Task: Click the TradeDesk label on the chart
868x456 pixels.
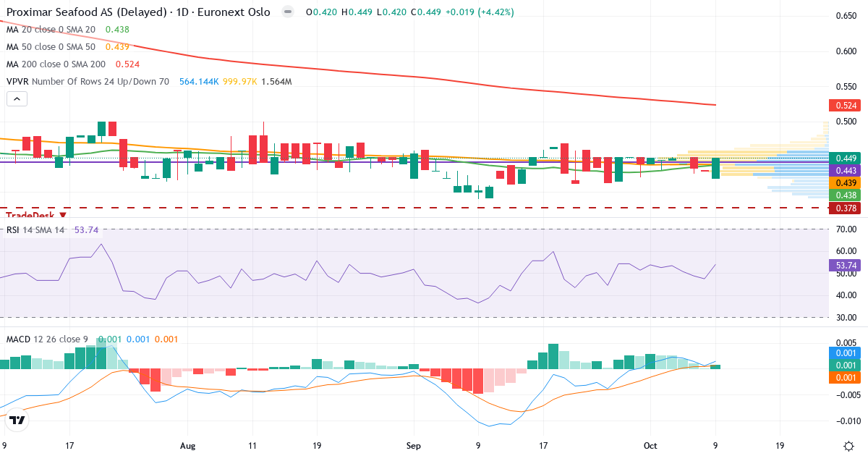Action: 30,215
